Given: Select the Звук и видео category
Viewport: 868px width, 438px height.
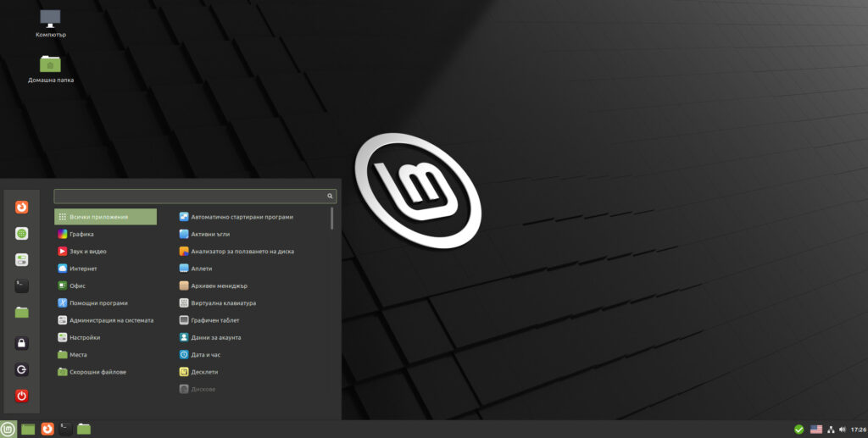Looking at the screenshot, I should 105,251.
